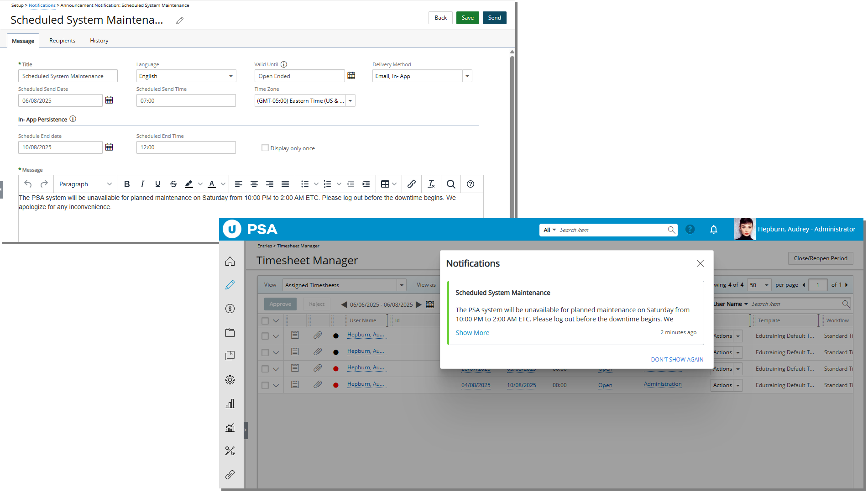This screenshot has width=868, height=493.
Task: Open the Assigned Timesheets view dropdown
Action: (x=401, y=284)
